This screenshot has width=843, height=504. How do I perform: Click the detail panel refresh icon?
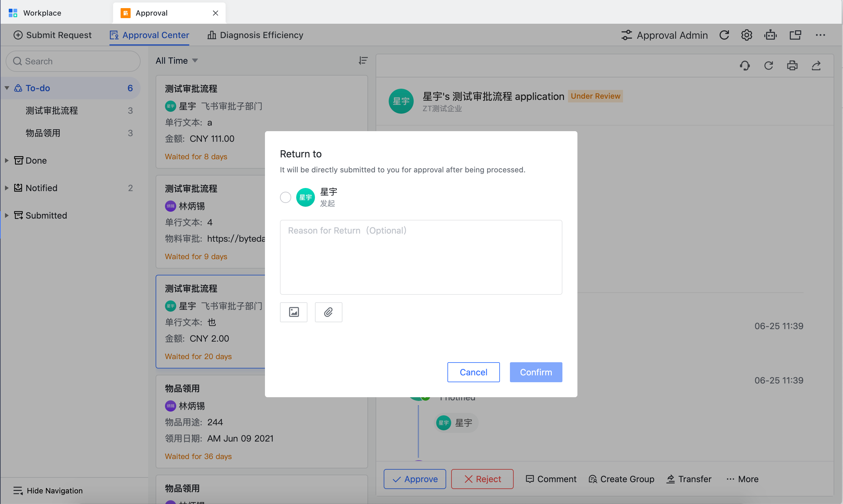[769, 66]
